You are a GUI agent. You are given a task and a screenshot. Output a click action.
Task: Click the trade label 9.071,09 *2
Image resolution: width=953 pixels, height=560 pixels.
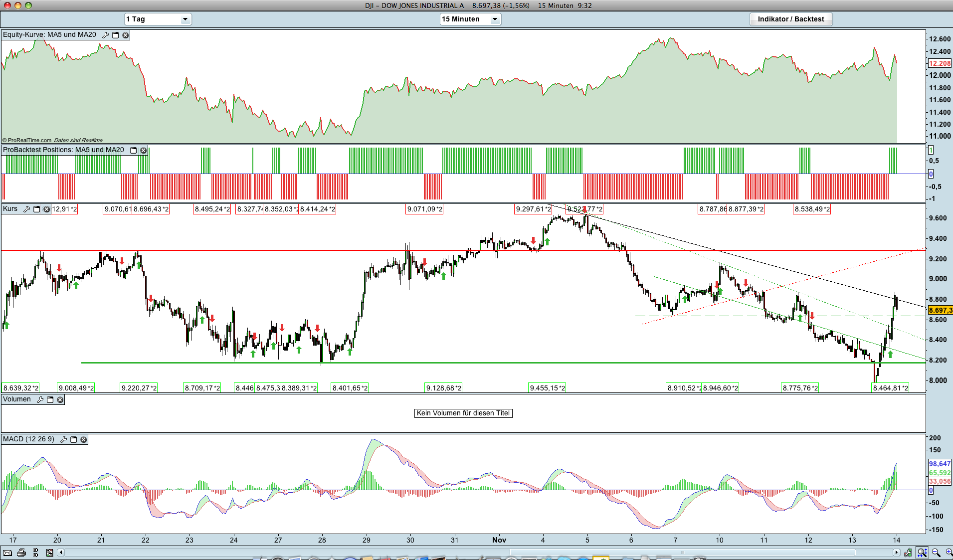pos(424,209)
